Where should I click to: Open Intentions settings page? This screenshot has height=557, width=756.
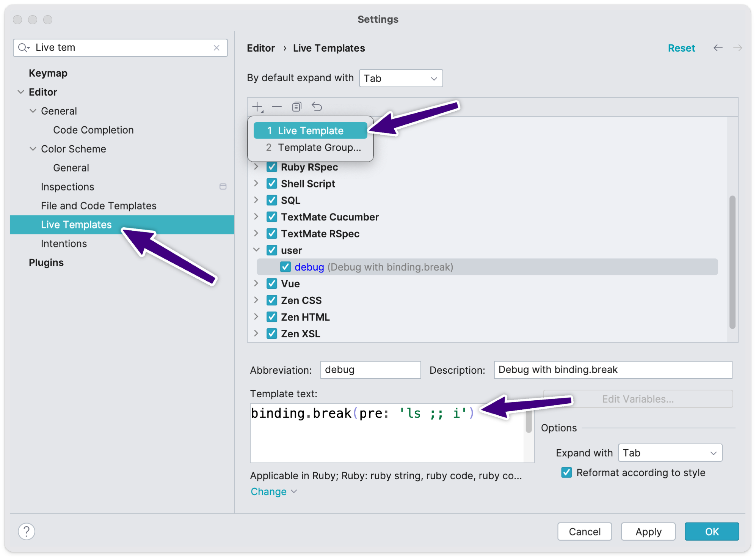(64, 244)
